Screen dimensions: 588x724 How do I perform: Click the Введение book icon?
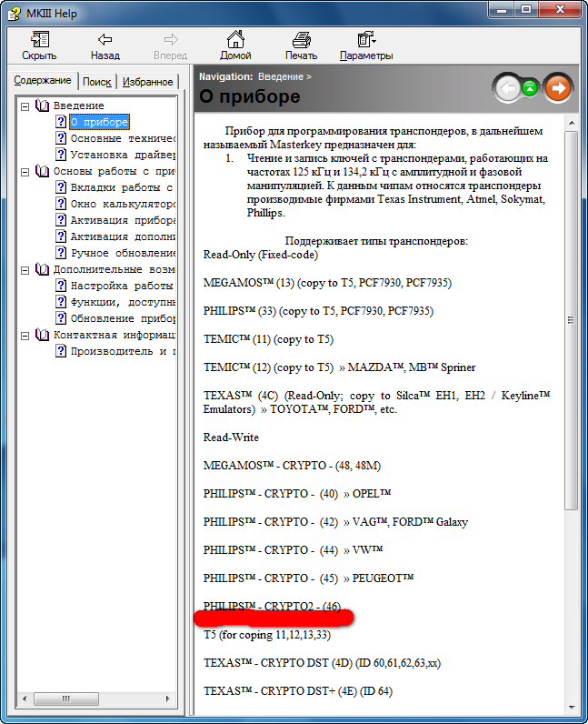click(42, 106)
